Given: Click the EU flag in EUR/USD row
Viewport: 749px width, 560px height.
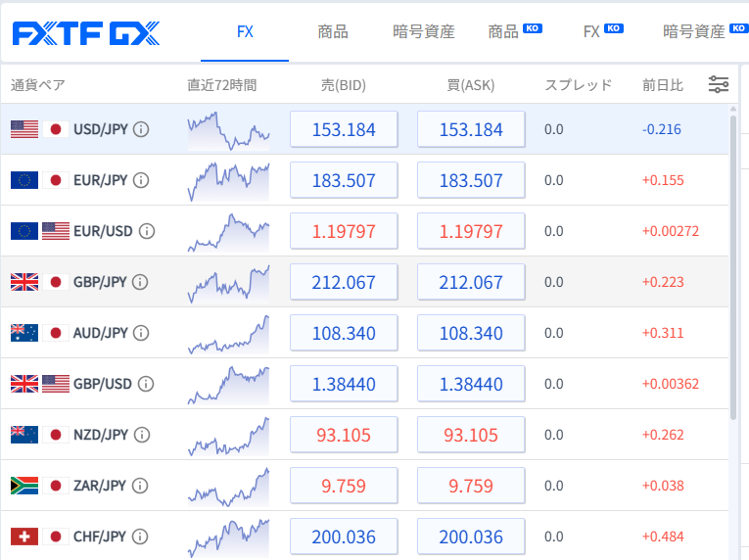Looking at the screenshot, I should [x=24, y=231].
